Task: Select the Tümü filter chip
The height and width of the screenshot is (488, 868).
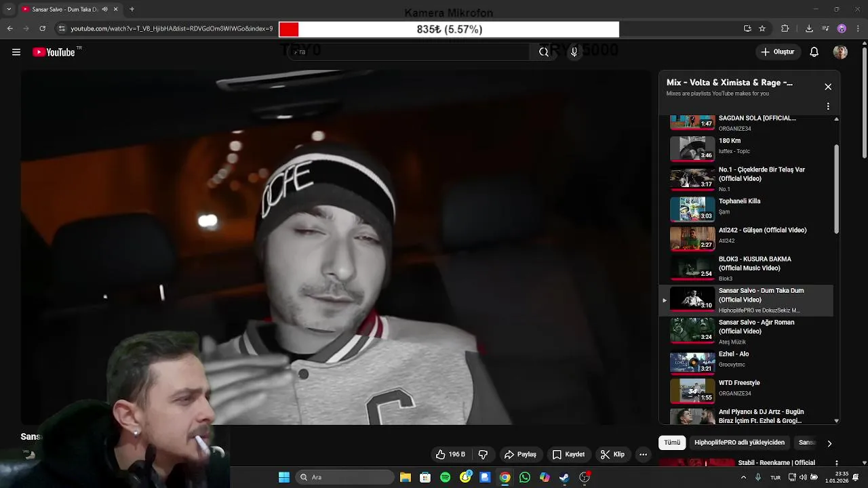Action: click(x=672, y=443)
